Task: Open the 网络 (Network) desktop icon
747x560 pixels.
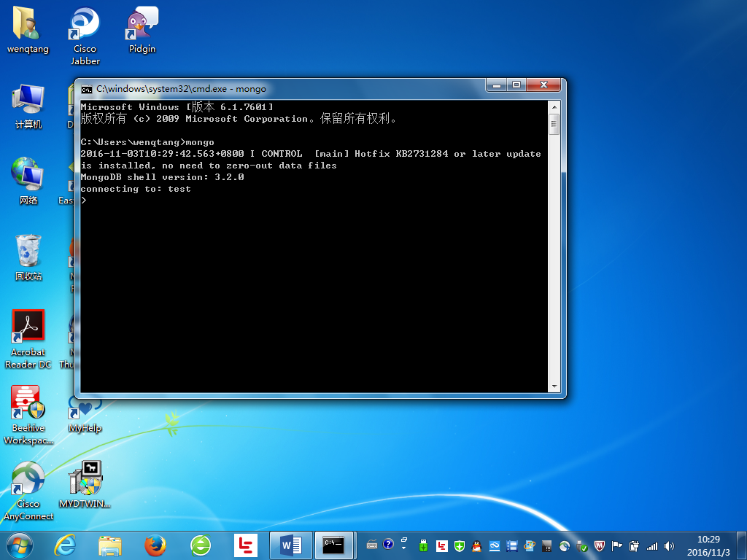Action: pos(28,181)
